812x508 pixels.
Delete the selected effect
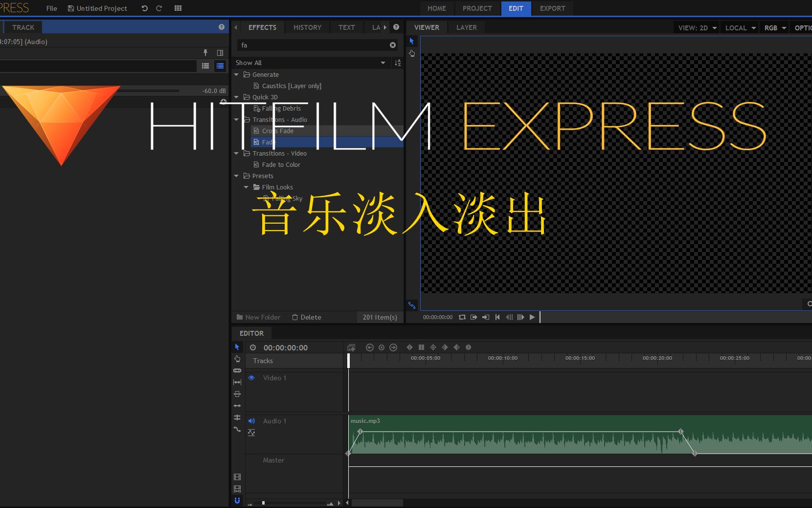click(x=306, y=317)
